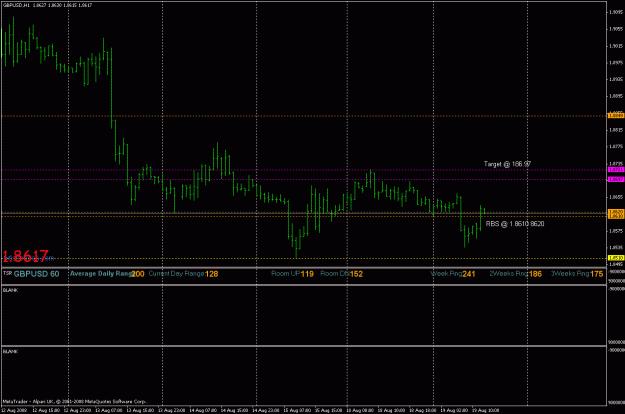This screenshot has height=414, width=625.
Task: Click the top orange price tag near 1.88
Action: 616,116
